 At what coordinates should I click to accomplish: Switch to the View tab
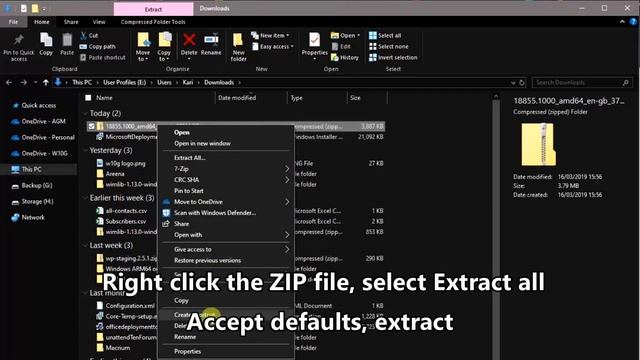point(99,22)
